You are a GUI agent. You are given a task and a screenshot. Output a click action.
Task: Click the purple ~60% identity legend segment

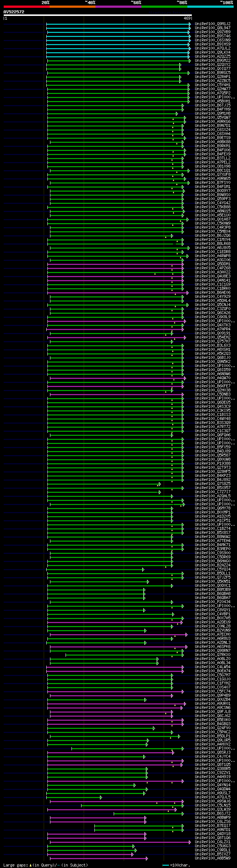pyautogui.click(x=118, y=7)
